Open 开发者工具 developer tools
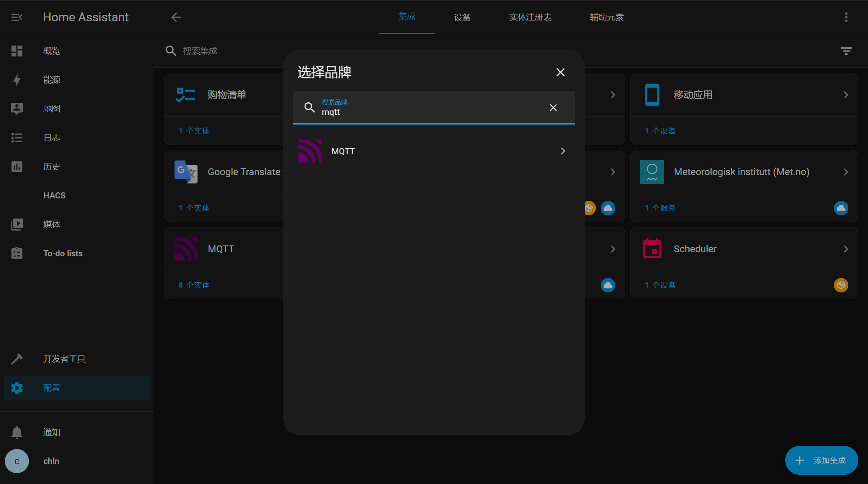 pyautogui.click(x=77, y=359)
